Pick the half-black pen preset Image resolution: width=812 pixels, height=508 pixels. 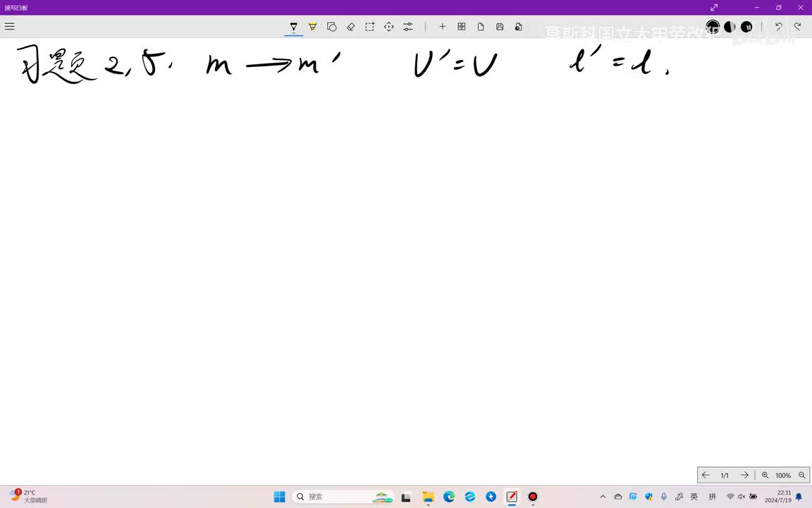(730, 26)
